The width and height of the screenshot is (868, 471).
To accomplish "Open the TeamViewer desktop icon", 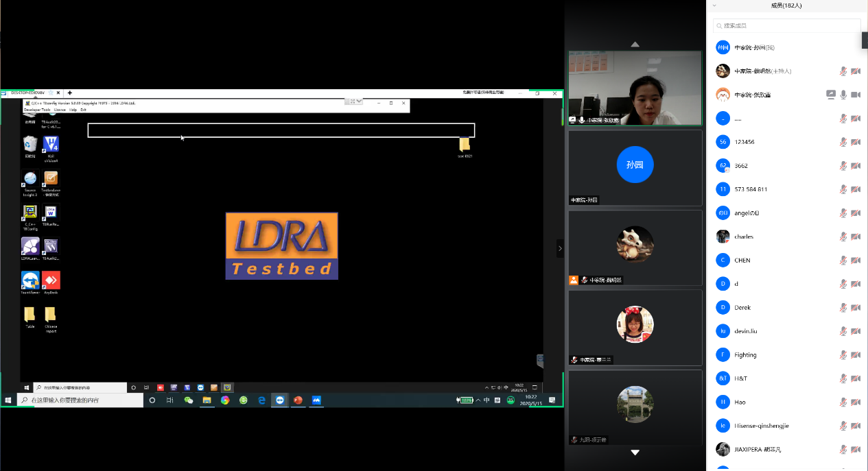I will [x=30, y=280].
